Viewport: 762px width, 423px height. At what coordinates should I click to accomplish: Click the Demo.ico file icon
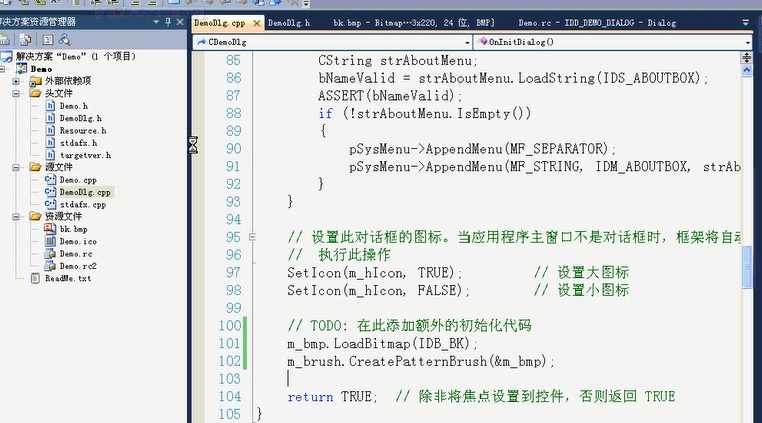coord(50,241)
